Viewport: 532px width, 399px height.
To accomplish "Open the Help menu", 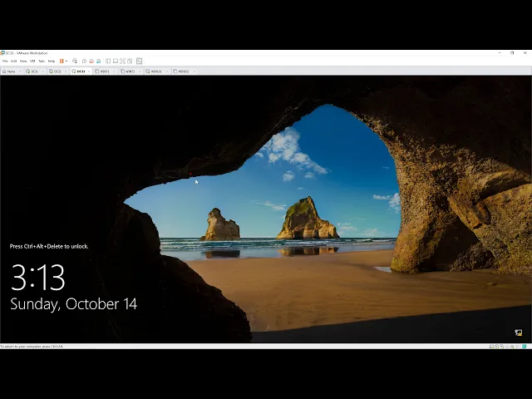I will click(x=52, y=61).
